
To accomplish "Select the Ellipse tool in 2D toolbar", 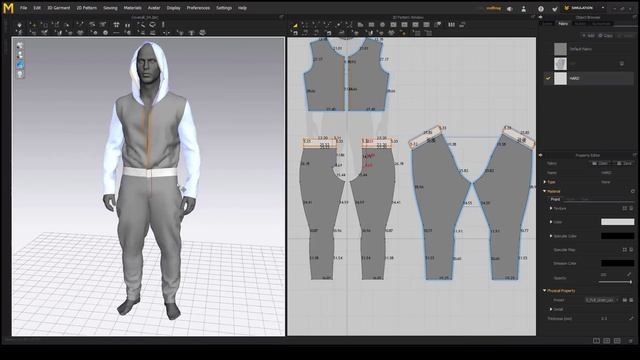I will pos(382,25).
